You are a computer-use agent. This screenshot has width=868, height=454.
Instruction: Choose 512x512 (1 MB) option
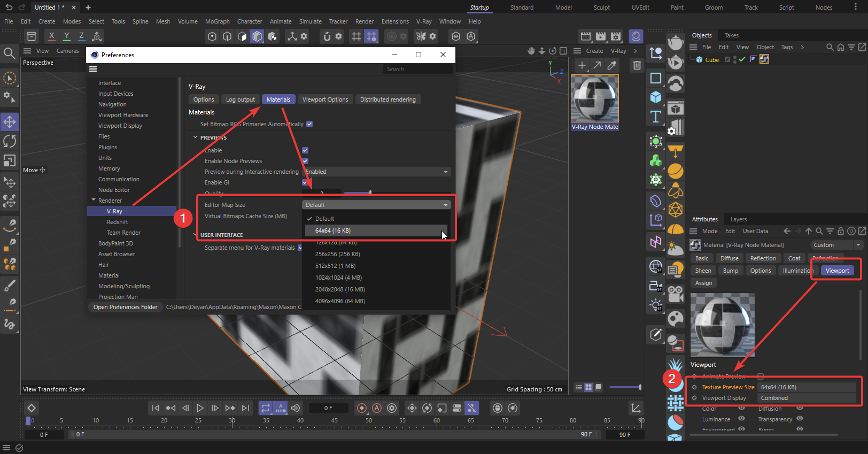376,266
